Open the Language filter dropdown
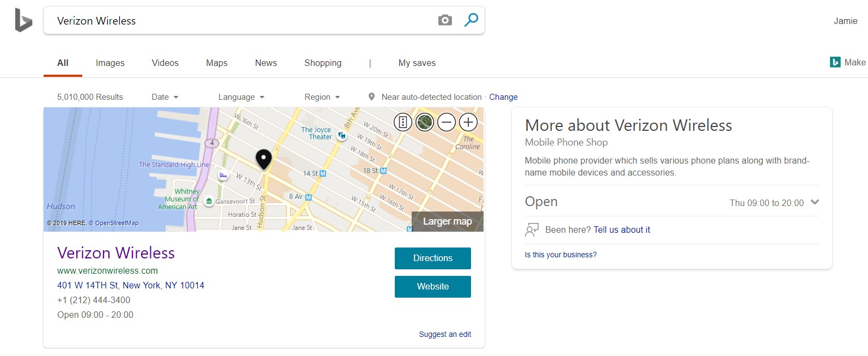The height and width of the screenshot is (356, 868). point(241,96)
